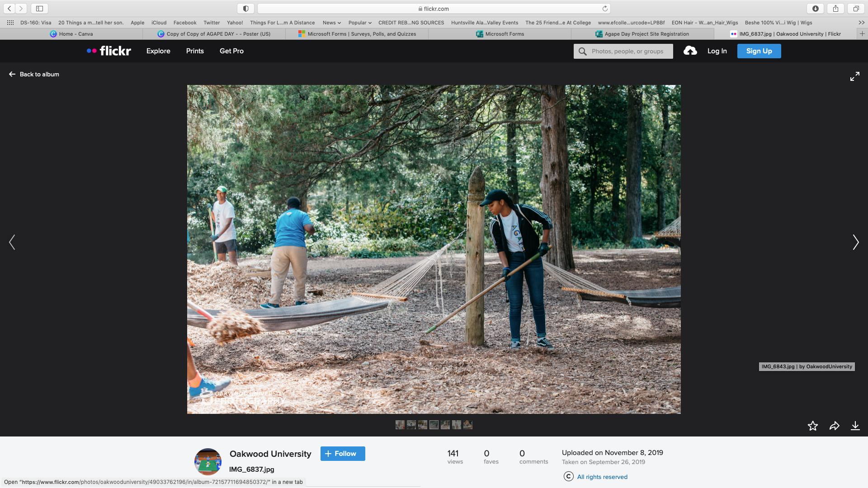Click the Flickr upload cloud icon
This screenshot has height=488, width=868.
point(690,51)
